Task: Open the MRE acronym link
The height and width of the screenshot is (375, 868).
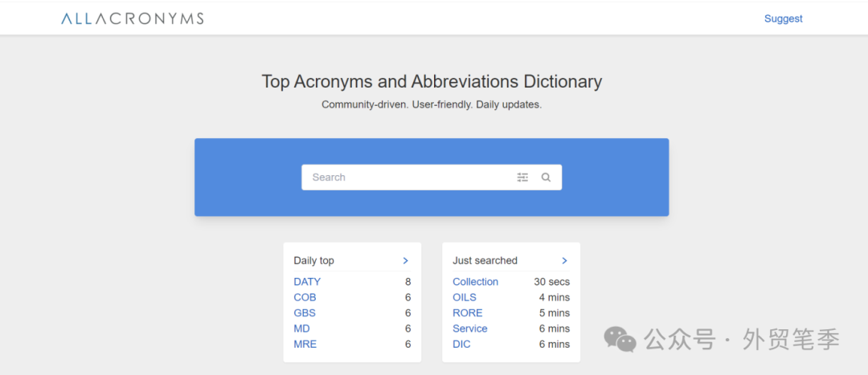Action: tap(305, 344)
